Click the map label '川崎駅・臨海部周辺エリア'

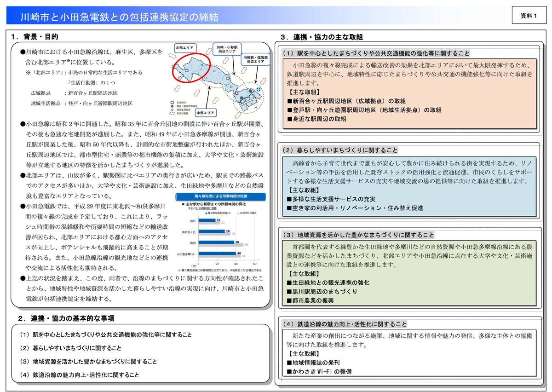(x=255, y=59)
